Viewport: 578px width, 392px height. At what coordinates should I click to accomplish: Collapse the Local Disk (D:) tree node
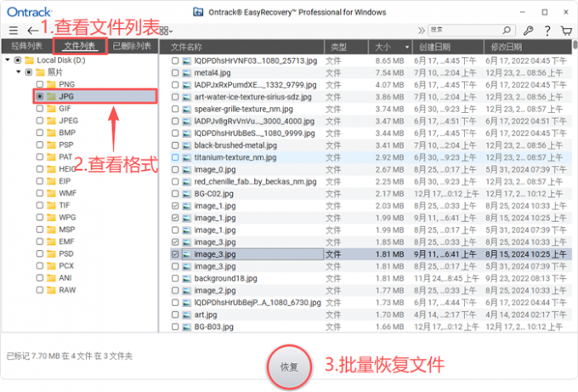pos(8,60)
